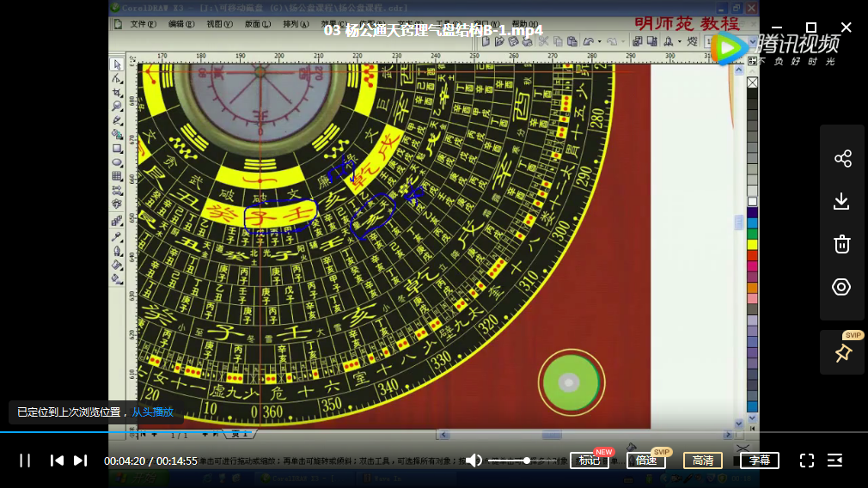
Task: Open the hexagon settings icon
Action: pyautogui.click(x=842, y=287)
